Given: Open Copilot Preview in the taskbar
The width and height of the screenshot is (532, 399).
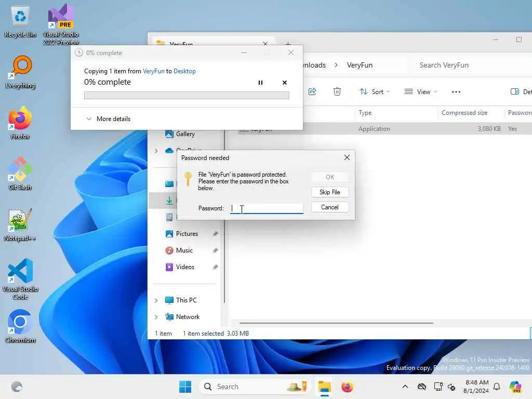Looking at the screenshot, I should coord(516,387).
